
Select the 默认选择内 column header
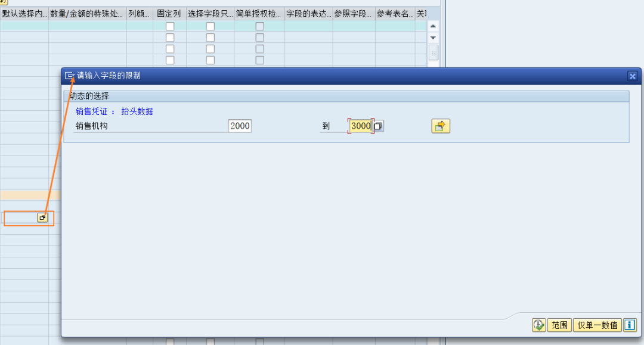click(24, 14)
